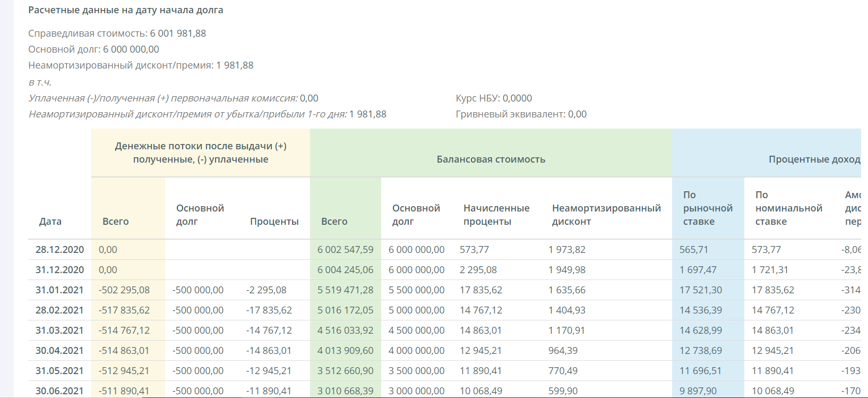This screenshot has height=398, width=868.
Task: Click the 'Дата' column header
Action: [x=50, y=222]
